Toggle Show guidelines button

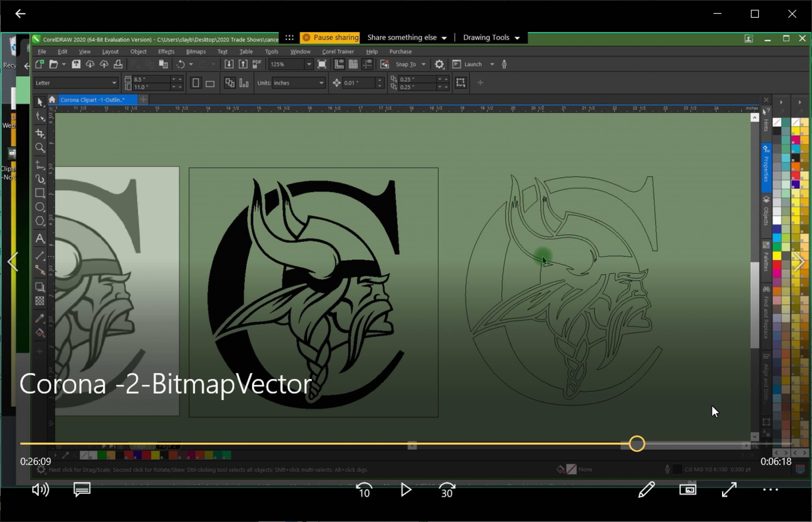(x=367, y=64)
